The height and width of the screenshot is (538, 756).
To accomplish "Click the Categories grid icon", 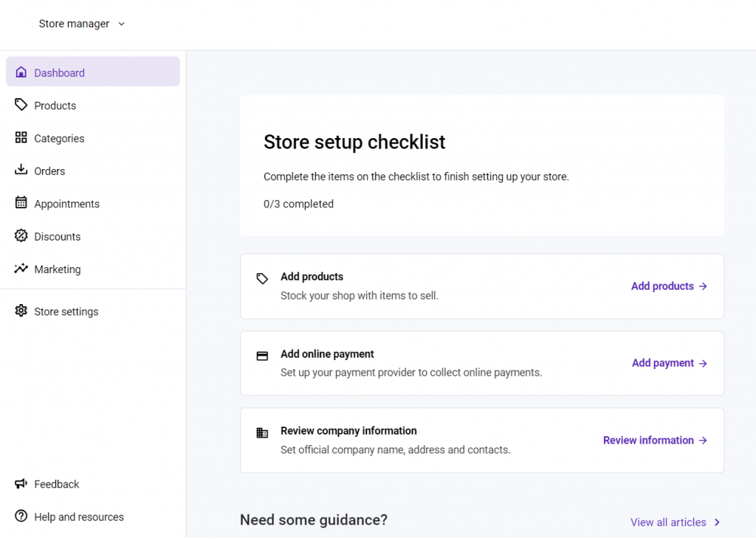I will [x=21, y=138].
